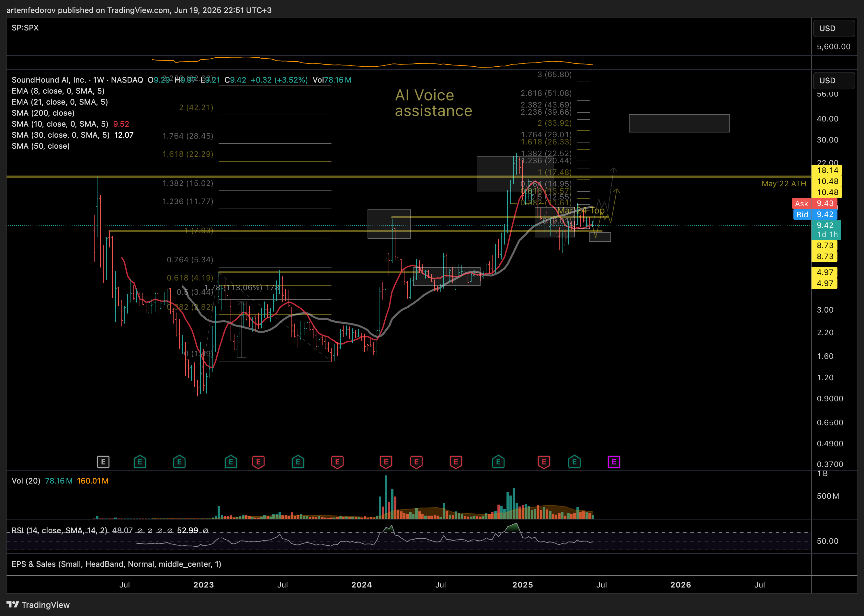This screenshot has height=616, width=864.
Task: Select the SMA (200, close) indicator legend
Action: [43, 113]
